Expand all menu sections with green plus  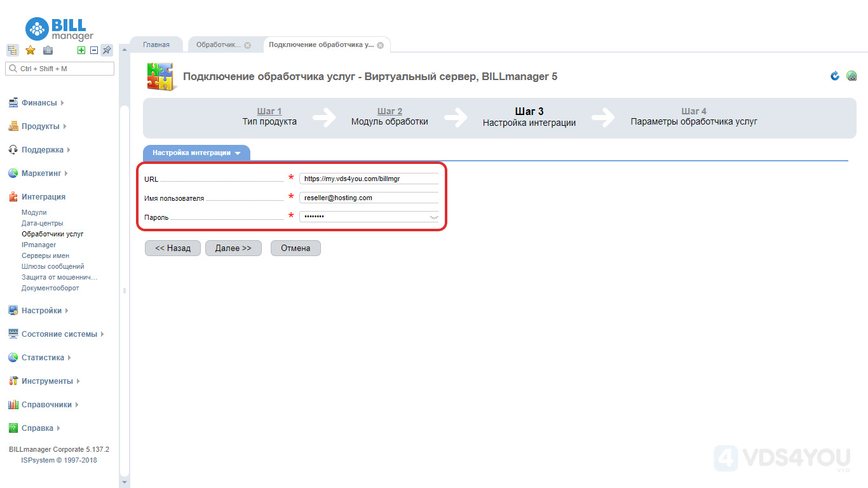point(81,50)
